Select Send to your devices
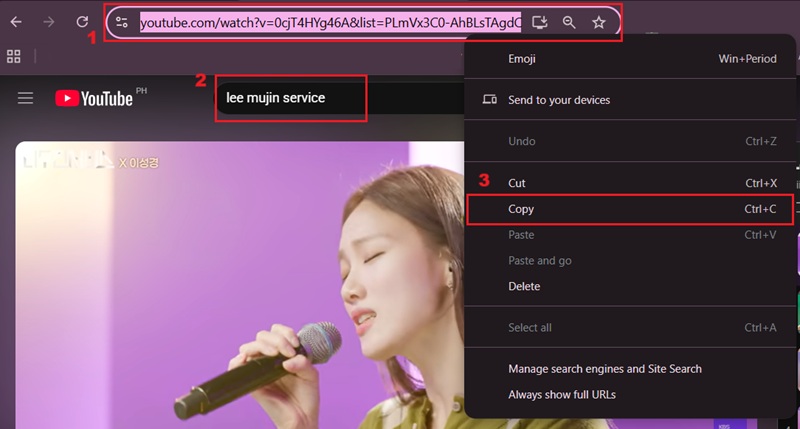The height and width of the screenshot is (429, 800). 558,100
